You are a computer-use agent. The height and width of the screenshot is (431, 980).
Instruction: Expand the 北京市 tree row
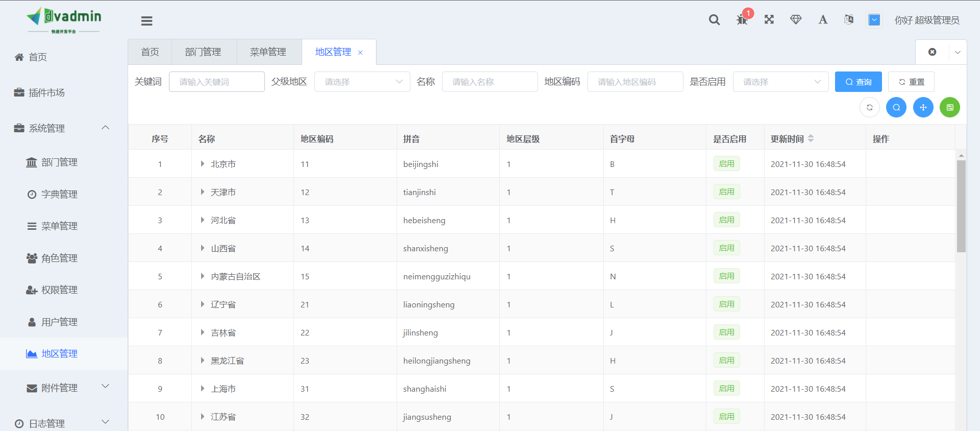[203, 164]
